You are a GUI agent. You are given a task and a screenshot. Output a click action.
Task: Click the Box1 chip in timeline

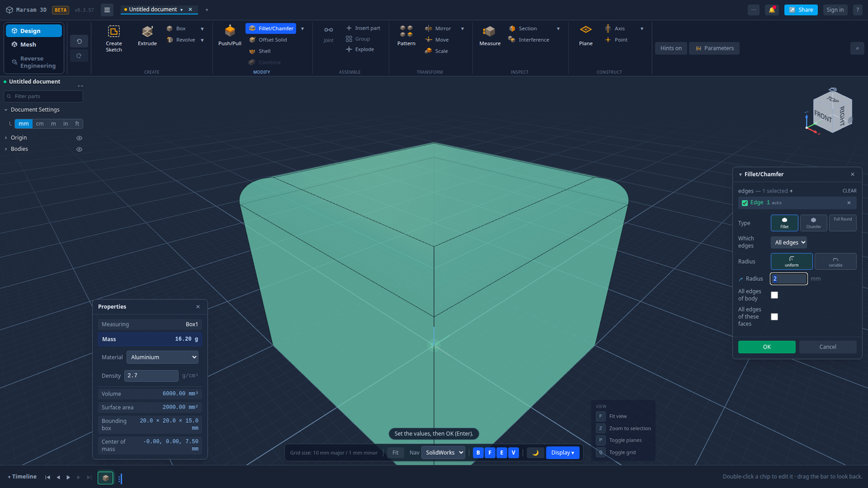(x=105, y=478)
